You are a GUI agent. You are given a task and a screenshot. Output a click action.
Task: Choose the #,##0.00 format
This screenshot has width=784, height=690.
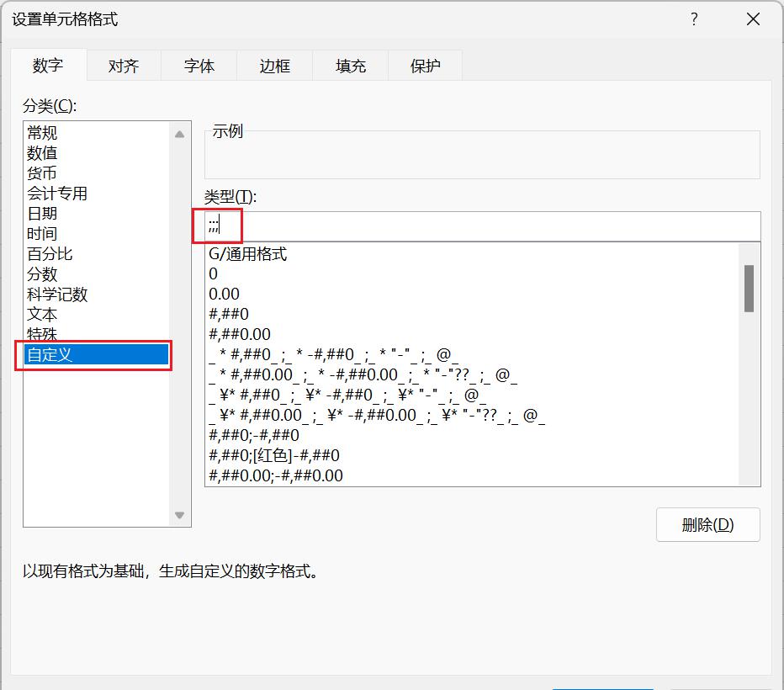(x=473, y=334)
